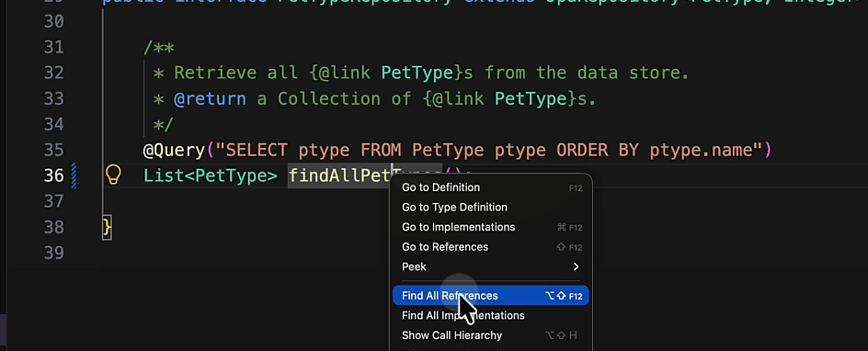Click line number 38 in gutter

click(x=53, y=227)
